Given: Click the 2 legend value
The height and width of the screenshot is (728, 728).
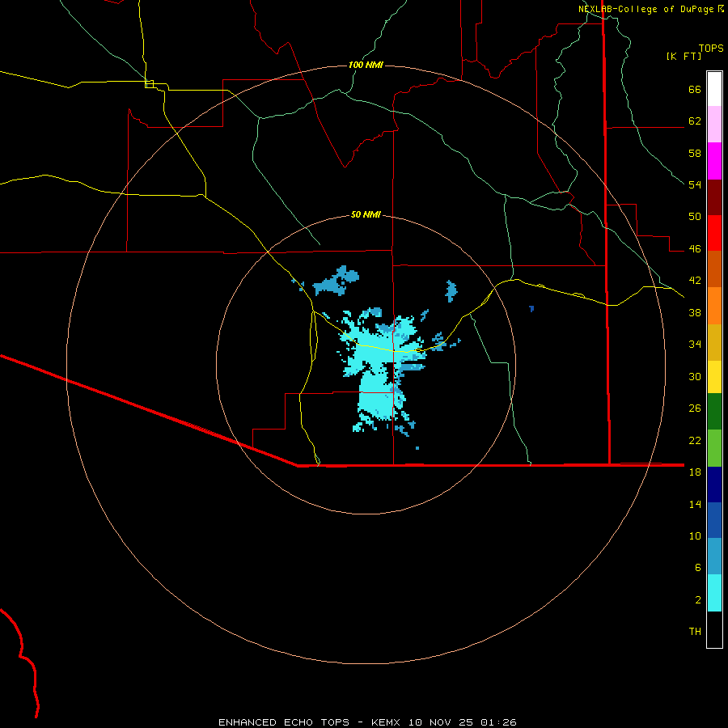Looking at the screenshot, I should tap(698, 600).
